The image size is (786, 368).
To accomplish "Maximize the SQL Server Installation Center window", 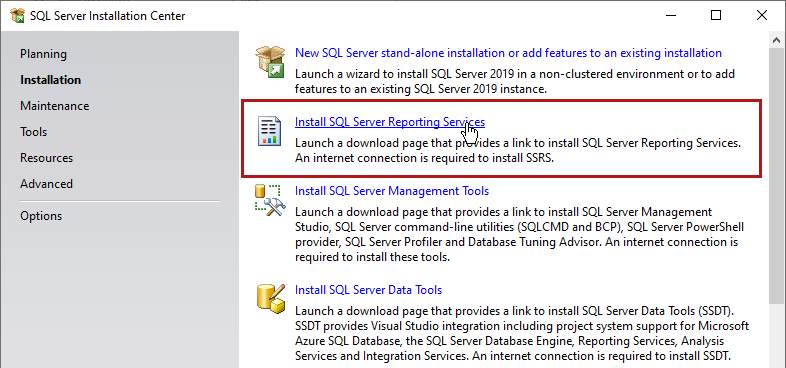I will pyautogui.click(x=716, y=16).
